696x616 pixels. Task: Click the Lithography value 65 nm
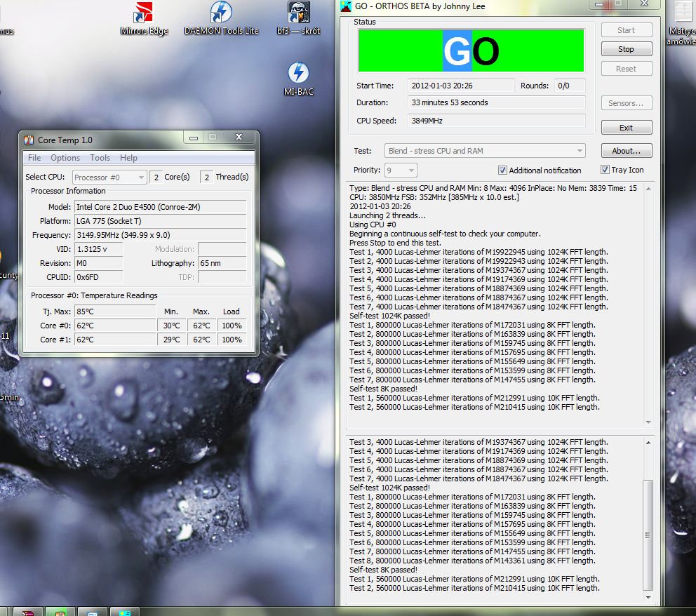(222, 263)
